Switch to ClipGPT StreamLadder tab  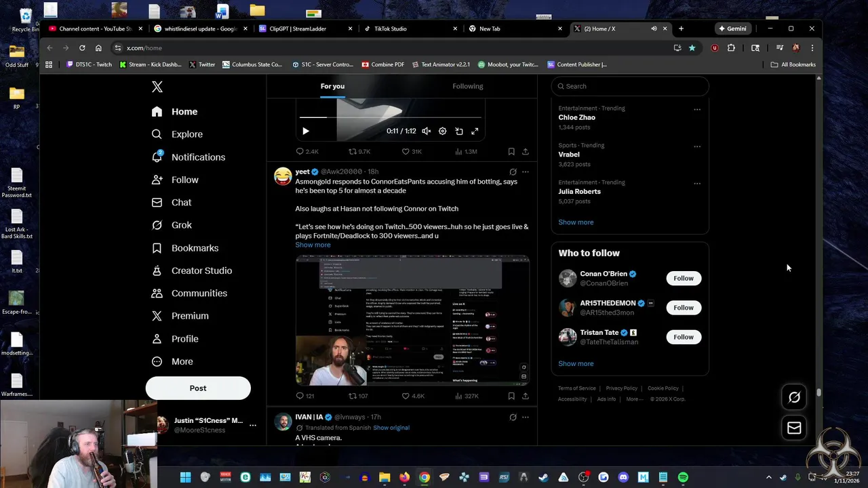(x=306, y=28)
